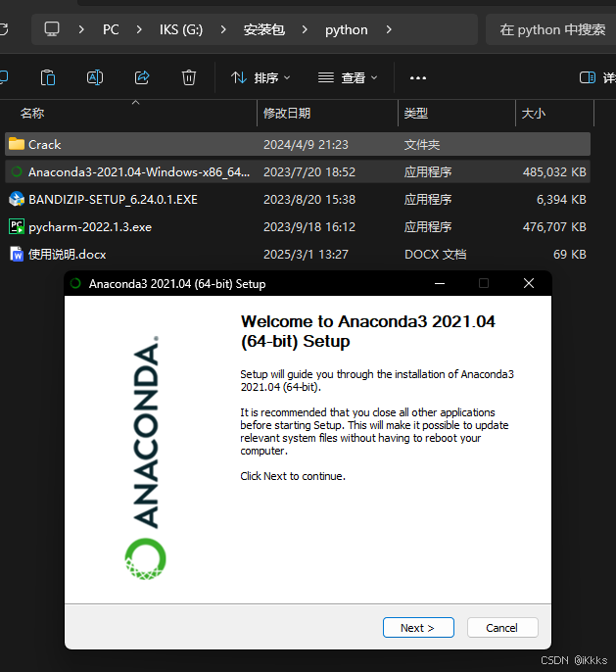
Task: Select PC in the breadcrumb path
Action: coord(111,29)
